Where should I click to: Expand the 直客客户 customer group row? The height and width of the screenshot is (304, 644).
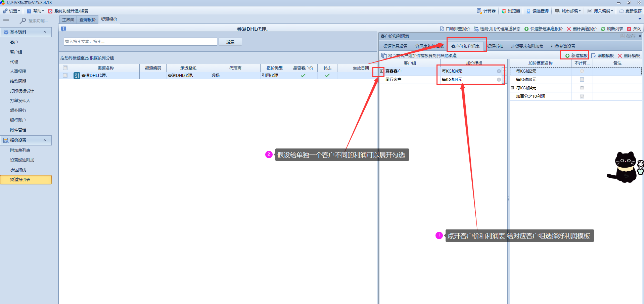pyautogui.click(x=382, y=71)
